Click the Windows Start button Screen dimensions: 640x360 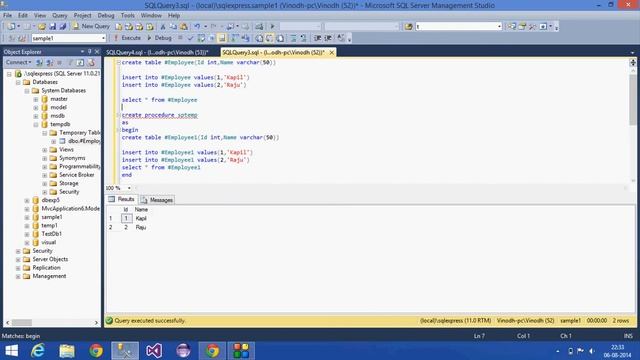pyautogui.click(x=12, y=351)
